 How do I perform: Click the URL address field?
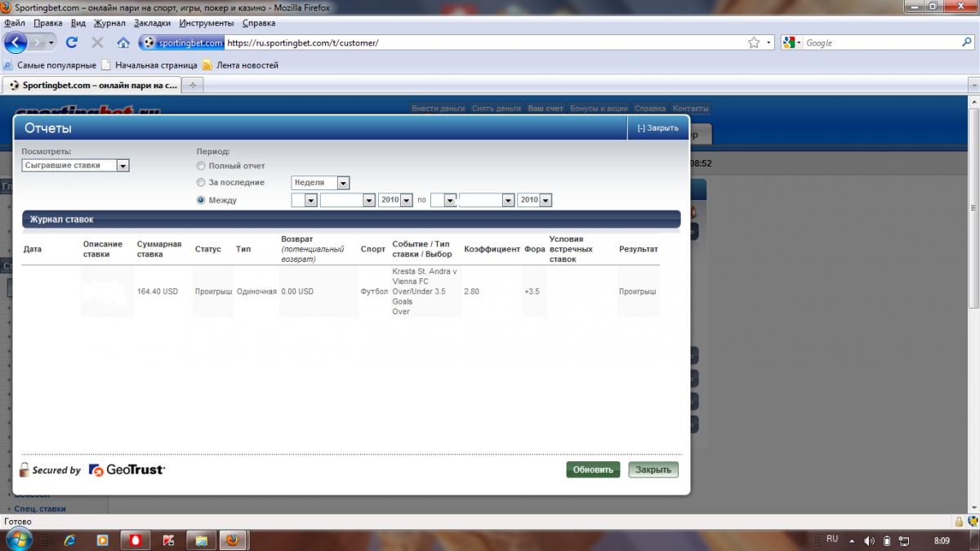(x=485, y=42)
